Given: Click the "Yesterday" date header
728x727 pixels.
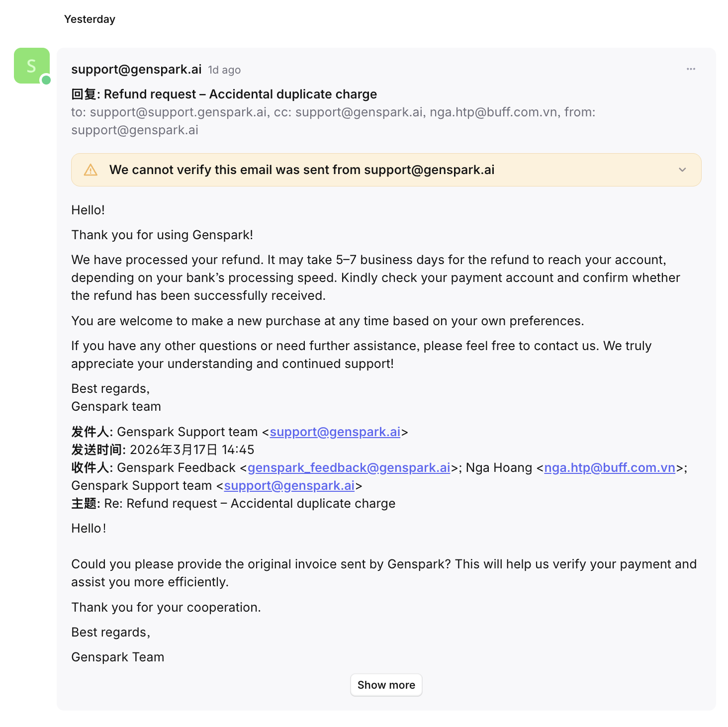Looking at the screenshot, I should [x=90, y=19].
